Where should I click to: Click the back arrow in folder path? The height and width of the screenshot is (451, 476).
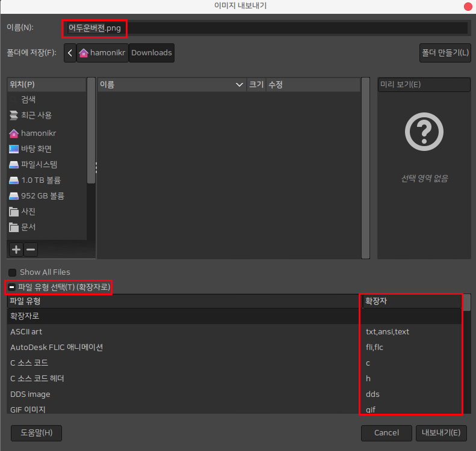click(70, 53)
